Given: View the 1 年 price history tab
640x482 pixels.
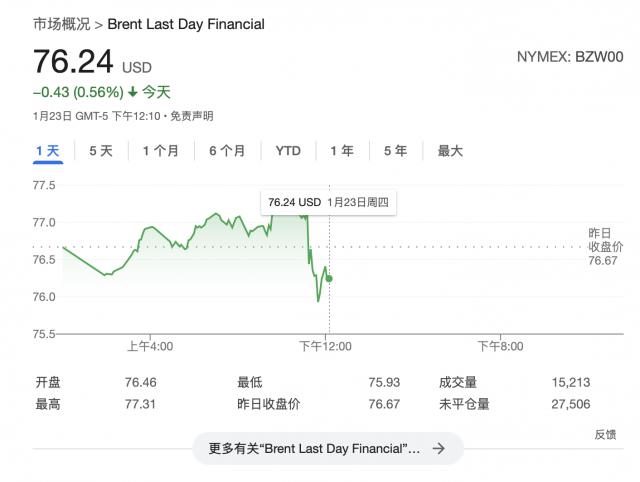Looking at the screenshot, I should tap(342, 151).
